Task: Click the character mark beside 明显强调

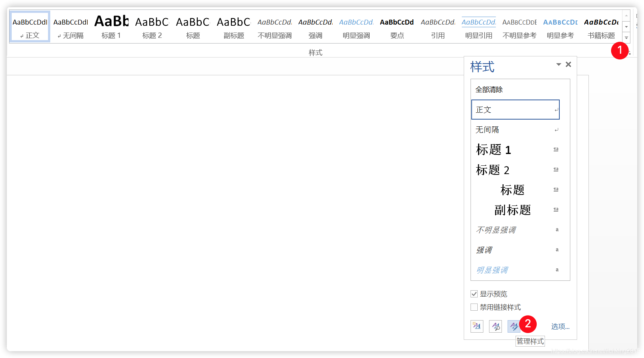Action: 557,270
